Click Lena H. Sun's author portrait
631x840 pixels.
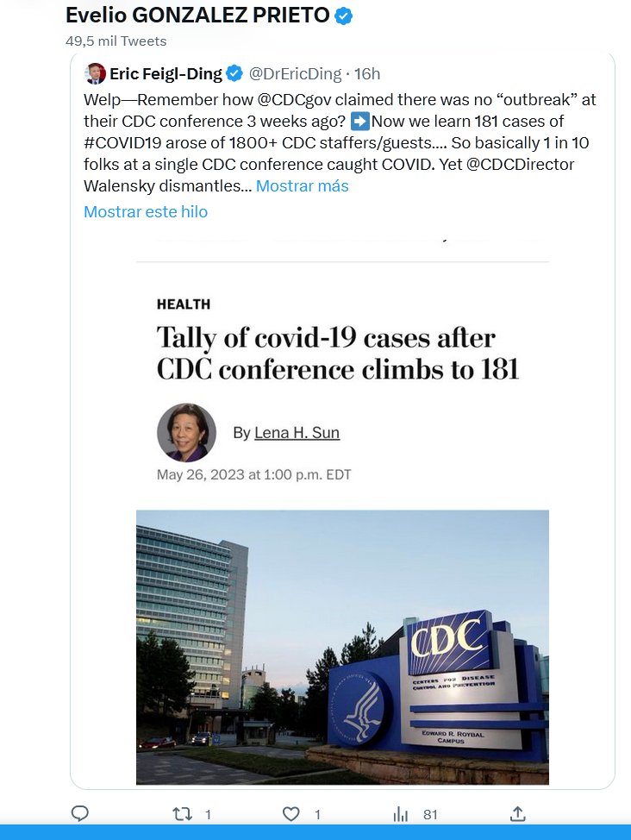coord(186,432)
